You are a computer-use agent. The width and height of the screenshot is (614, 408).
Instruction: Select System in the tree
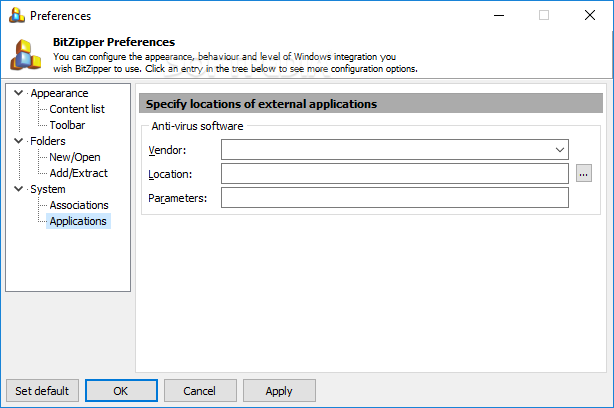(48, 189)
